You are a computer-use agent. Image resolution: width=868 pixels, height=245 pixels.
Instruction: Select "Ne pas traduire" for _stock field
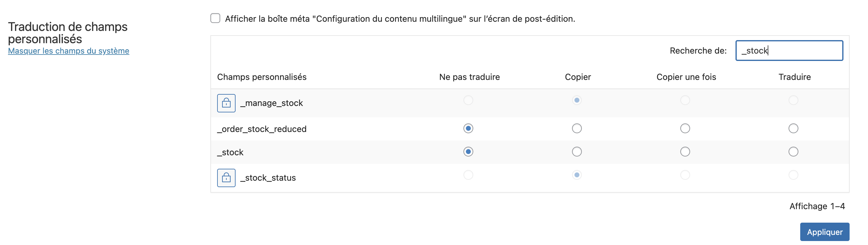pos(468,152)
